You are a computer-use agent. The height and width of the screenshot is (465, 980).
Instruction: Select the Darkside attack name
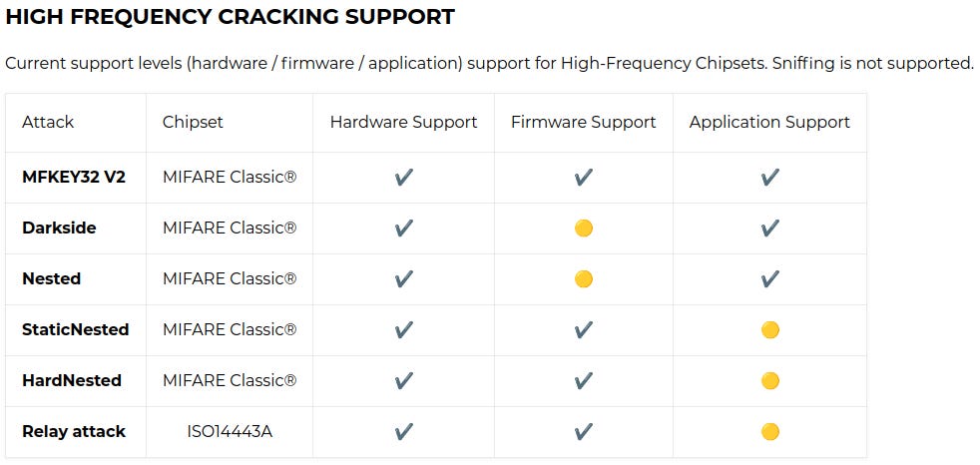(x=59, y=229)
